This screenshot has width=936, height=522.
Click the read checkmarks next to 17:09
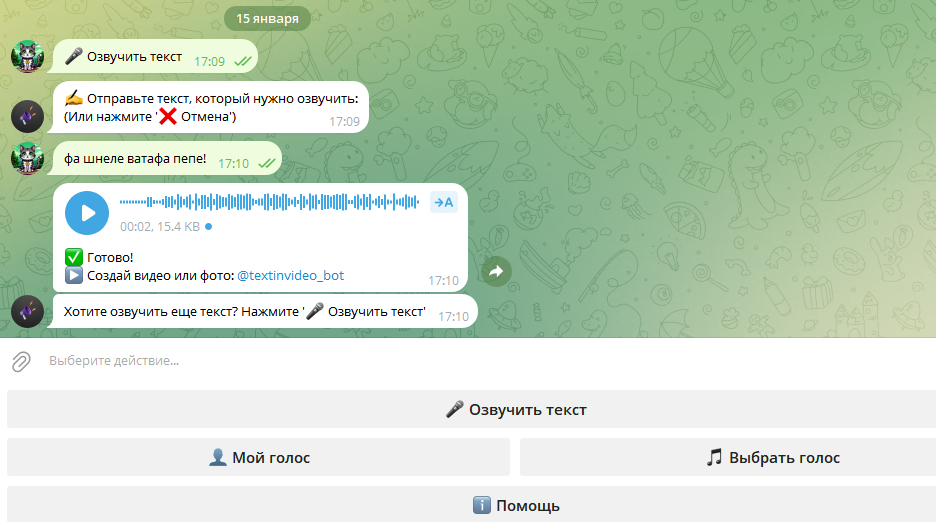click(x=243, y=62)
